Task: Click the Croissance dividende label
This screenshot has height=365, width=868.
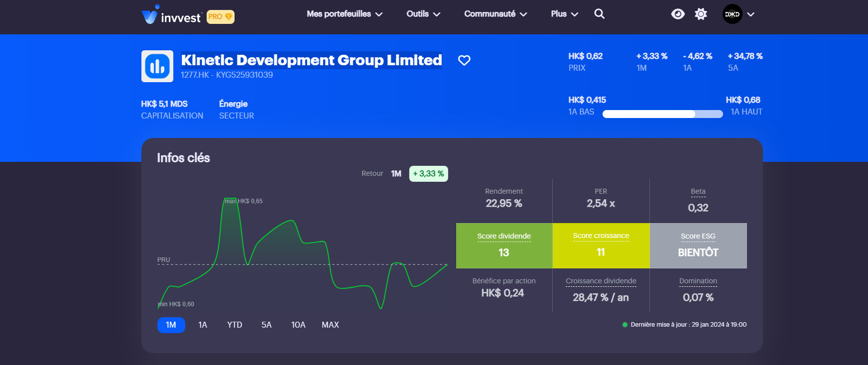Action: [x=601, y=281]
